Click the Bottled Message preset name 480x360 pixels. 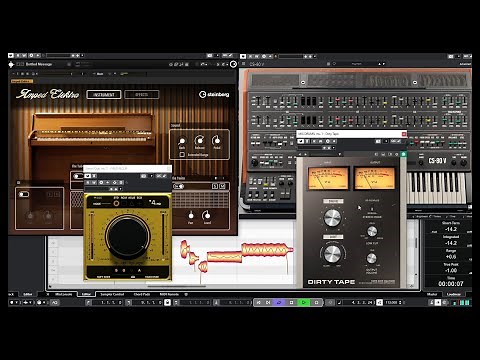[39, 64]
